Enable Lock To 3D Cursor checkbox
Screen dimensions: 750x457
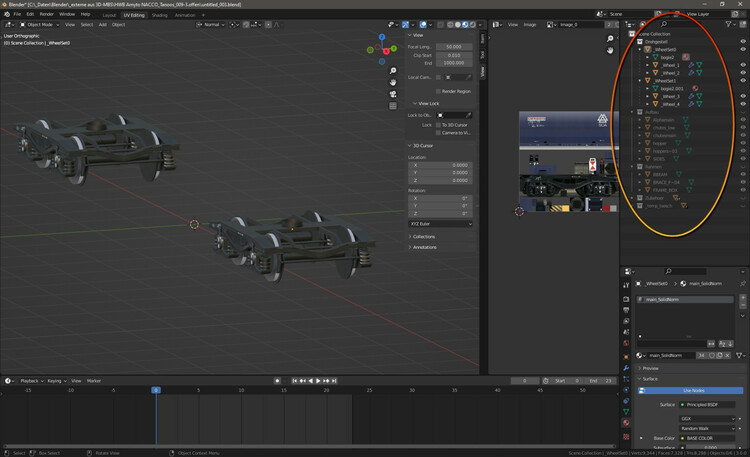click(438, 125)
